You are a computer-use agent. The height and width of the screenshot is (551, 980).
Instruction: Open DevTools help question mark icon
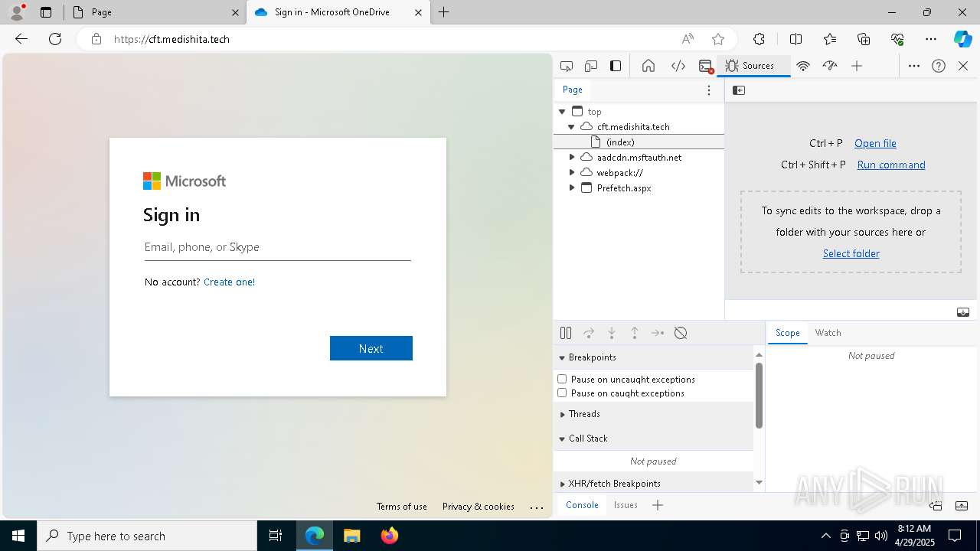[939, 66]
